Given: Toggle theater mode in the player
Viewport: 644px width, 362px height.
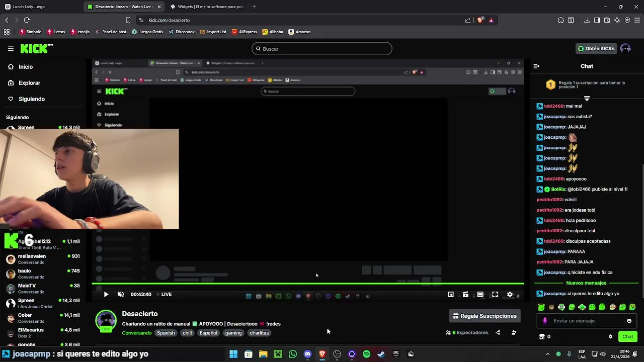Looking at the screenshot, I should click(x=480, y=295).
